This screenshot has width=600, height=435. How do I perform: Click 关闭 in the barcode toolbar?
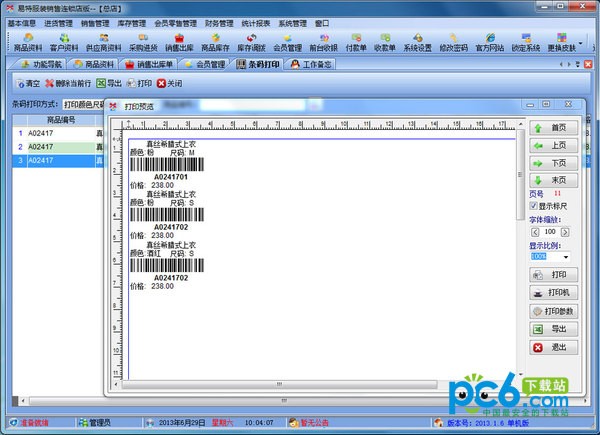coord(170,83)
